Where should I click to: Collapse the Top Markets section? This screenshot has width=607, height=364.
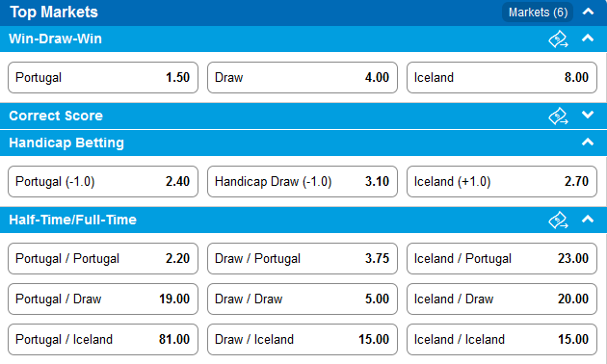[x=588, y=12]
